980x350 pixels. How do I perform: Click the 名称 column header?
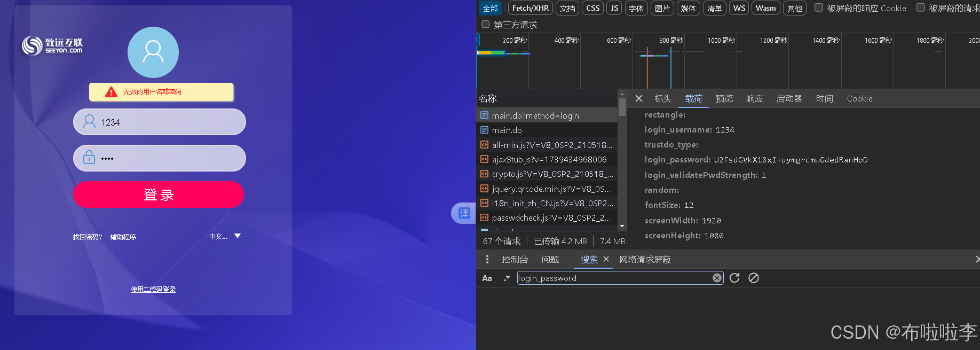(547, 98)
